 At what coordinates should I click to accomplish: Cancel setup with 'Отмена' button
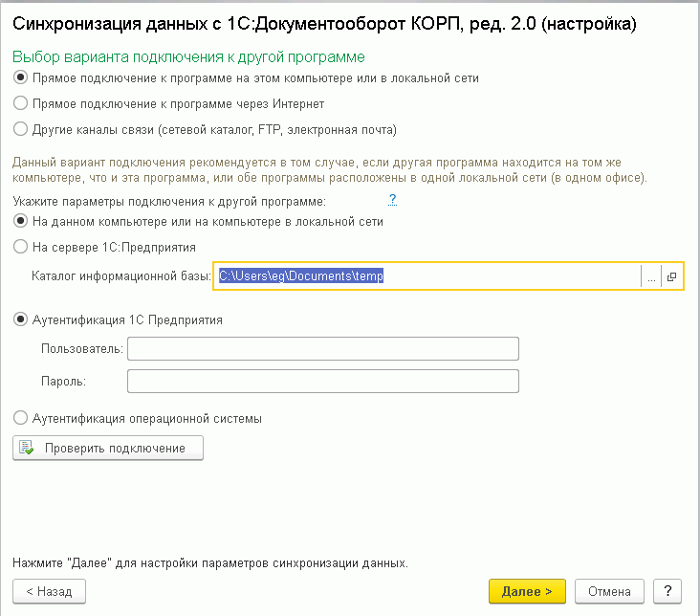click(x=609, y=591)
